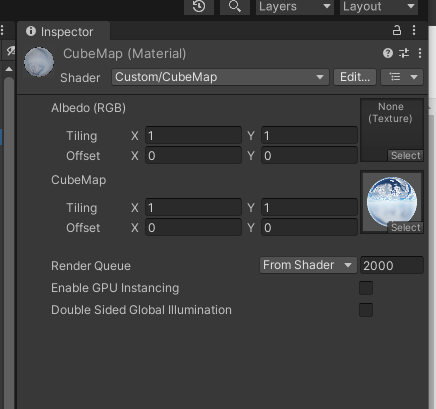Open the Layout dropdown

[x=379, y=7]
